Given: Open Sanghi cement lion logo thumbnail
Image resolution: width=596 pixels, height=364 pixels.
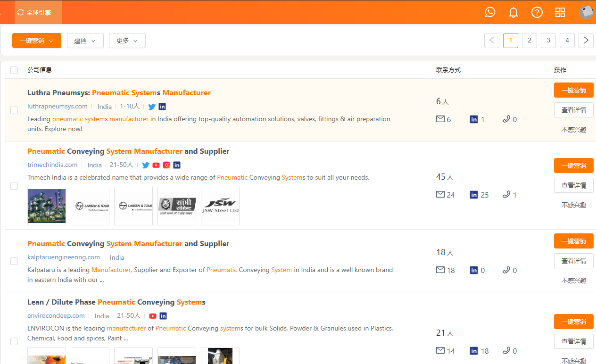Looking at the screenshot, I should coord(177,206).
